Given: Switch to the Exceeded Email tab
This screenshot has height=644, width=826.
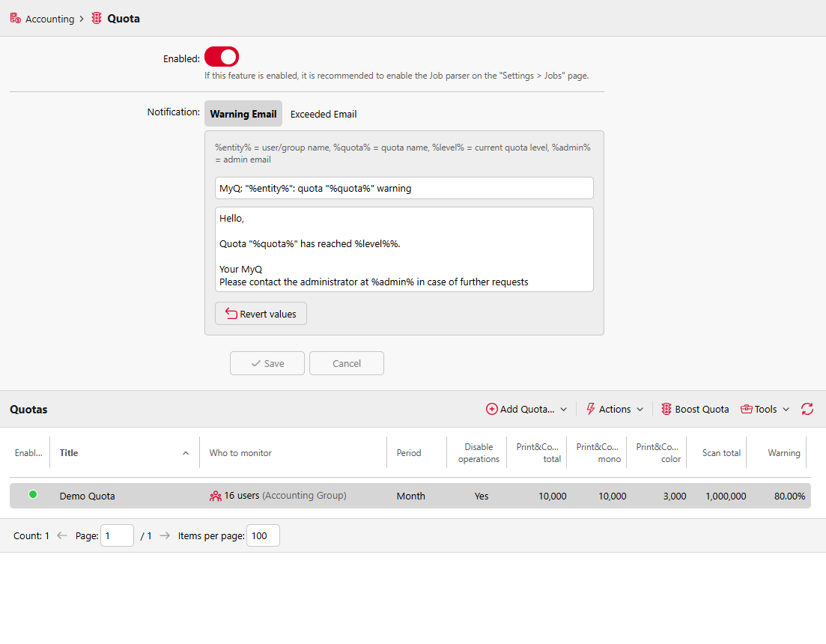Looking at the screenshot, I should pyautogui.click(x=324, y=114).
